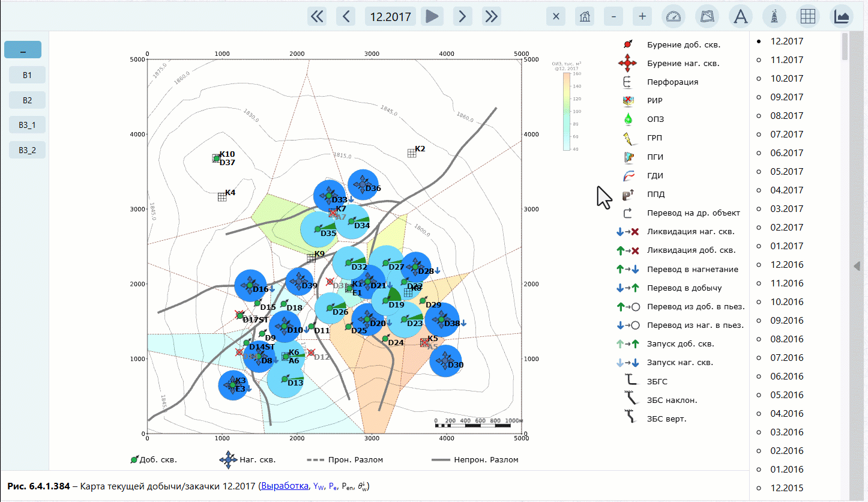Open the area chart icon
Viewport: 868px width, 502px height.
[x=842, y=16]
